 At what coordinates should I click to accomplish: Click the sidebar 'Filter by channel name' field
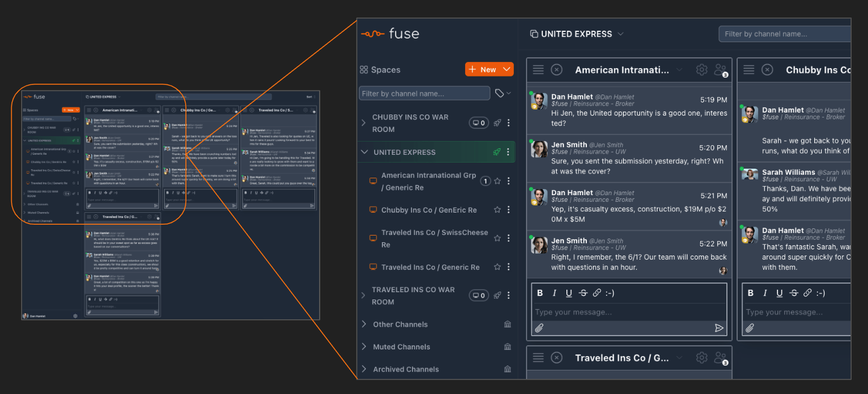[x=424, y=93]
